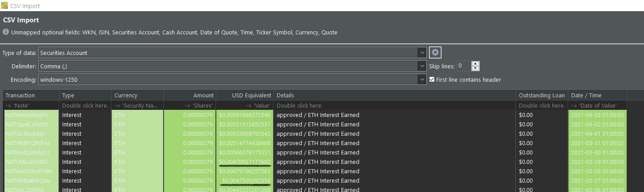The height and width of the screenshot is (192, 644).
Task: Click the -> 'Security Na...' mapping cell
Action: click(x=138, y=105)
